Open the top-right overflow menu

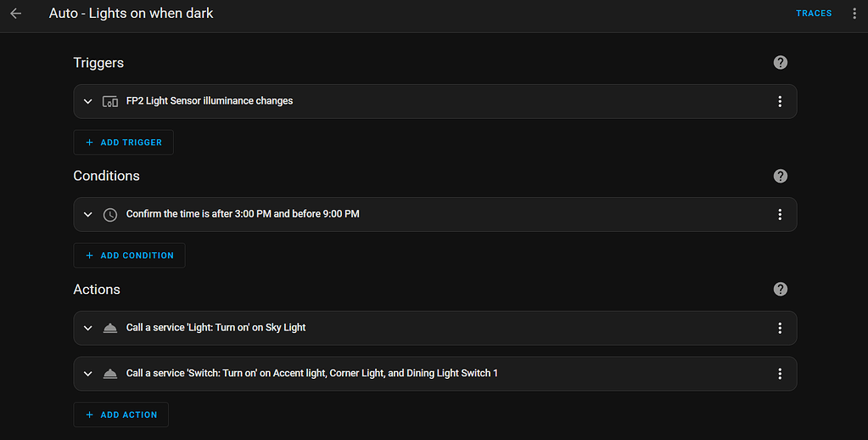[x=854, y=14]
